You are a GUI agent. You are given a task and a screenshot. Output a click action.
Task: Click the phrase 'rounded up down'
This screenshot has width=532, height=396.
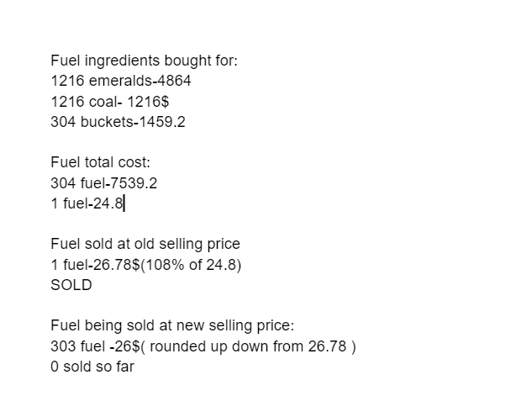pyautogui.click(x=209, y=346)
